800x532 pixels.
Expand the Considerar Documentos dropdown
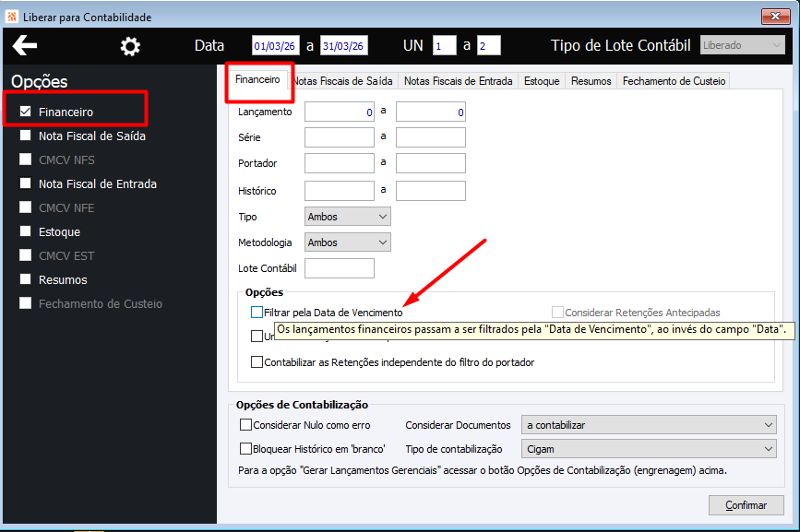pyautogui.click(x=649, y=425)
